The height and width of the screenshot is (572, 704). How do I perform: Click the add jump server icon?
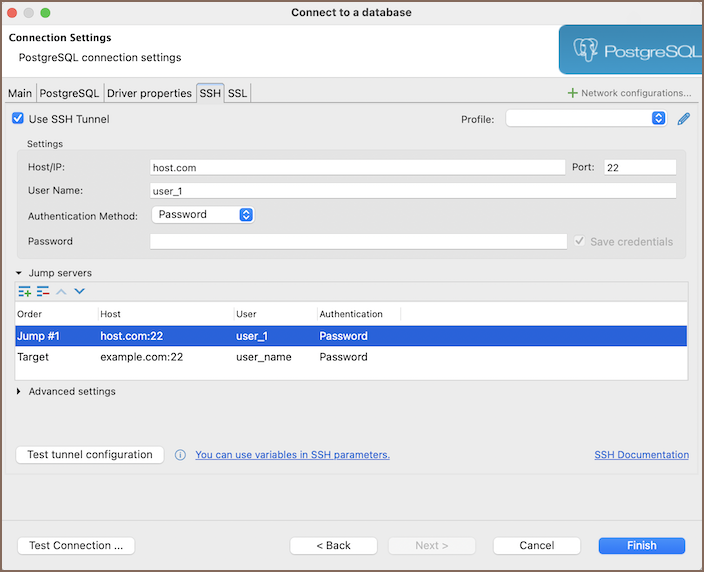coord(25,291)
